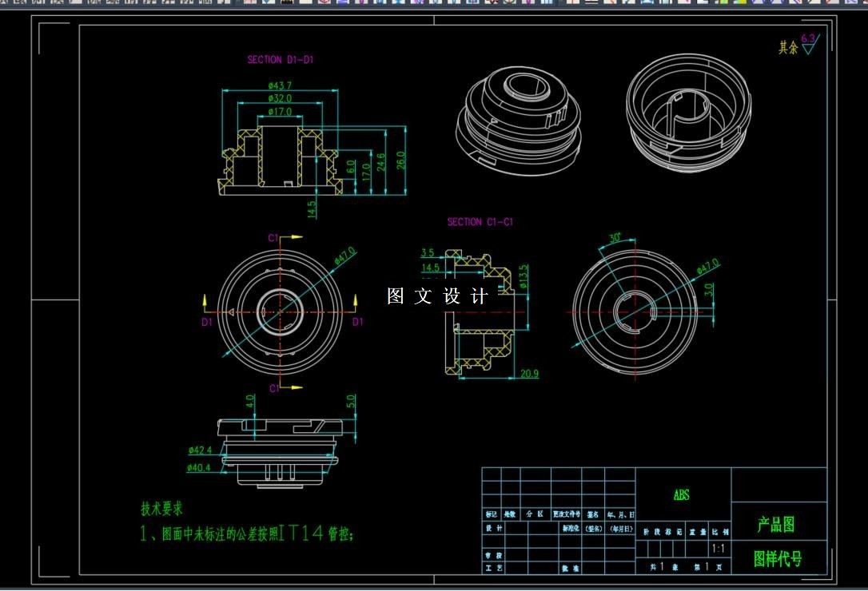Screen dimensions: 868x591
Task: Click the ø32.0 diameter dimension
Action: tap(280, 98)
